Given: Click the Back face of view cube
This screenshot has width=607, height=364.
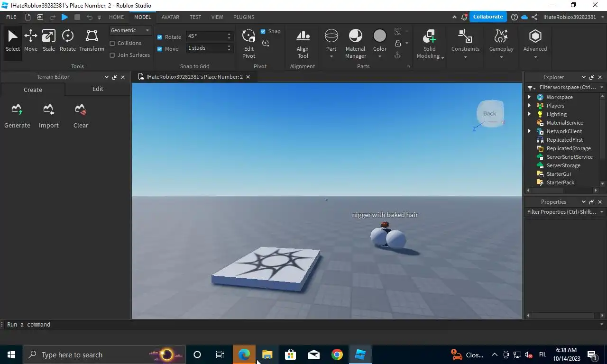Looking at the screenshot, I should (x=490, y=113).
